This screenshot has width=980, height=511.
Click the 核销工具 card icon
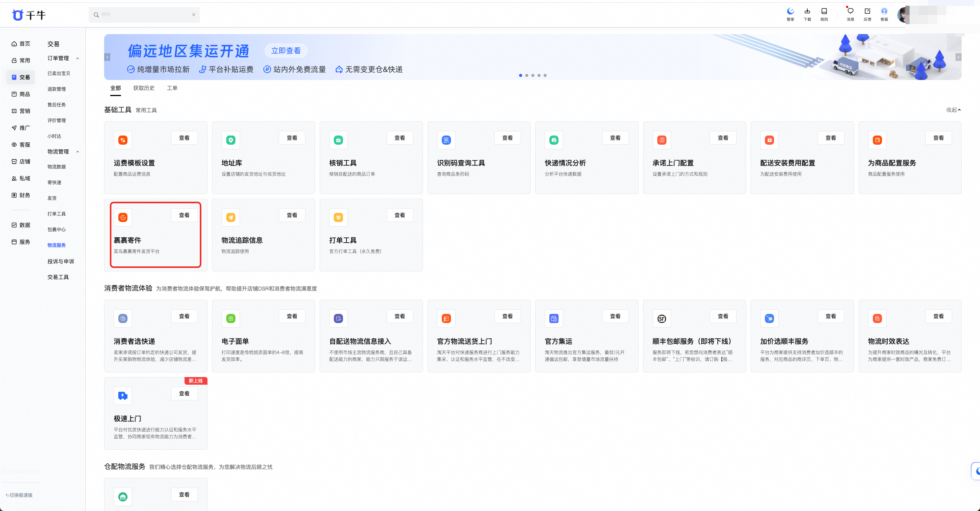(338, 140)
